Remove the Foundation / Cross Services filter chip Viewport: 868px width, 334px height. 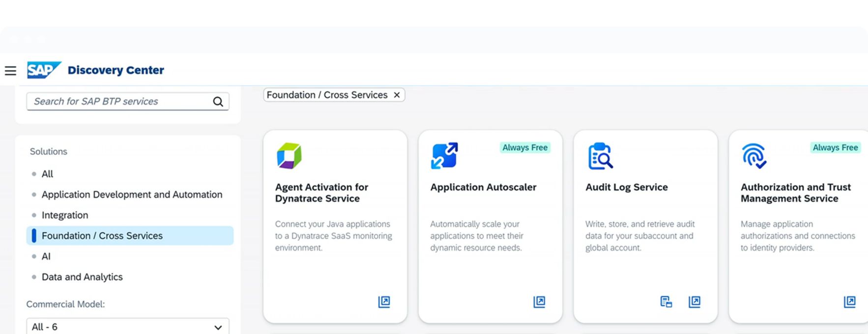[397, 95]
